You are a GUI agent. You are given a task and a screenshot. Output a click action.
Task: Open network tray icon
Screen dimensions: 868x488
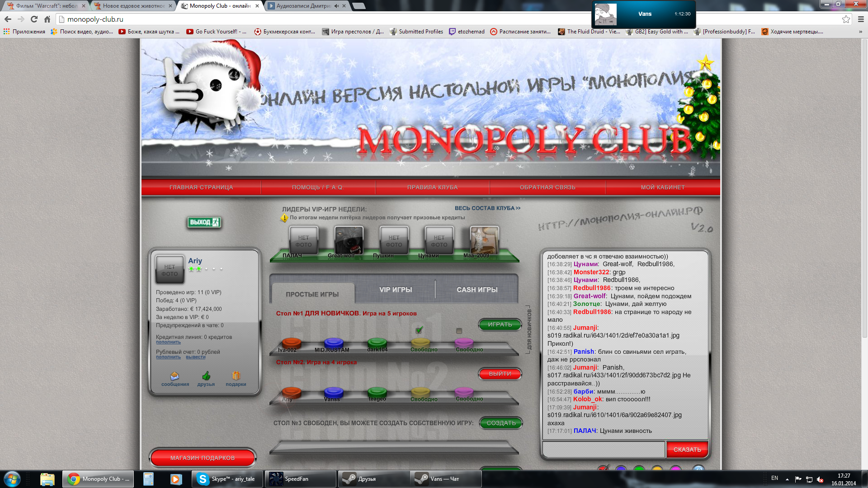click(x=809, y=479)
